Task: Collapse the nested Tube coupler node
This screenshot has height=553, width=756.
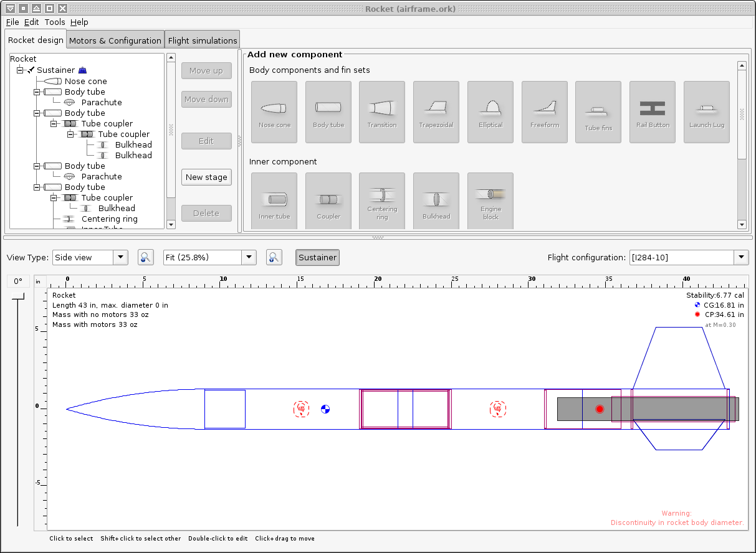Action: pyautogui.click(x=70, y=134)
